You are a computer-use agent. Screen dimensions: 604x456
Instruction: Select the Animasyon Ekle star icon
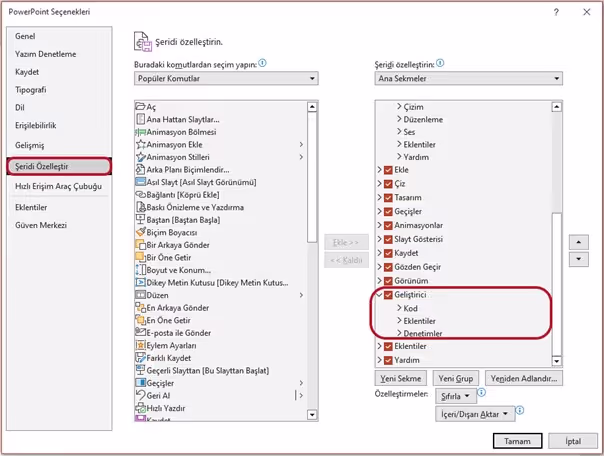pos(141,145)
